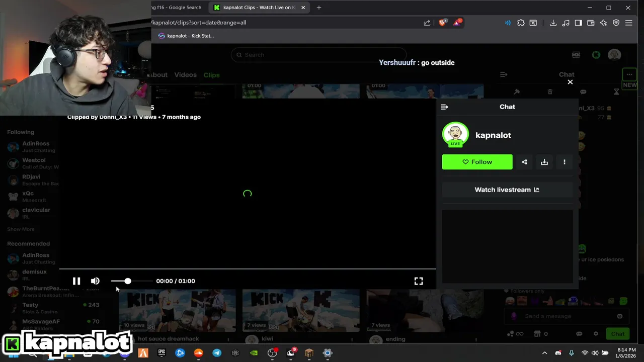Open profile avatar menu at top right
Image resolution: width=644 pixels, height=362 pixels.
pos(614,55)
